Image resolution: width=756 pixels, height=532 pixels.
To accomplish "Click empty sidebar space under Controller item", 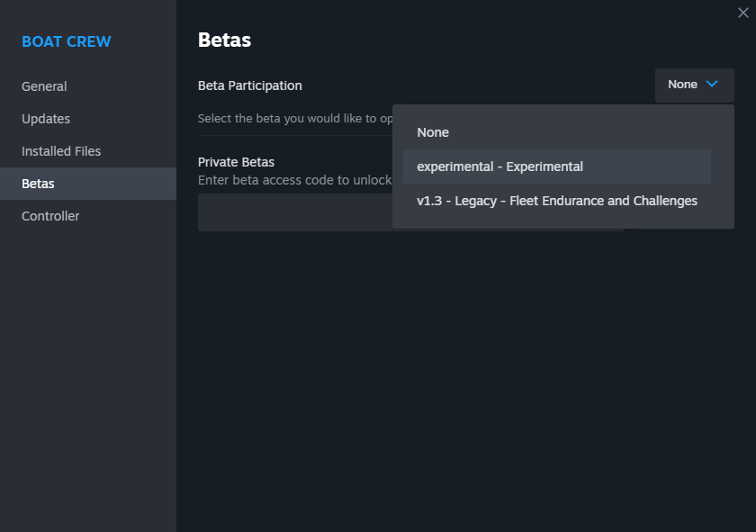I will (88, 376).
